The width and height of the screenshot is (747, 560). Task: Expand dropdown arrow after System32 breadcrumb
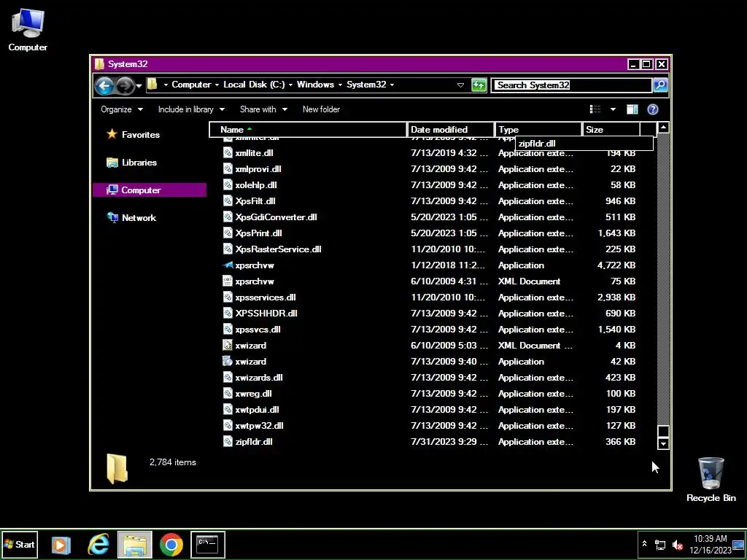pyautogui.click(x=392, y=85)
